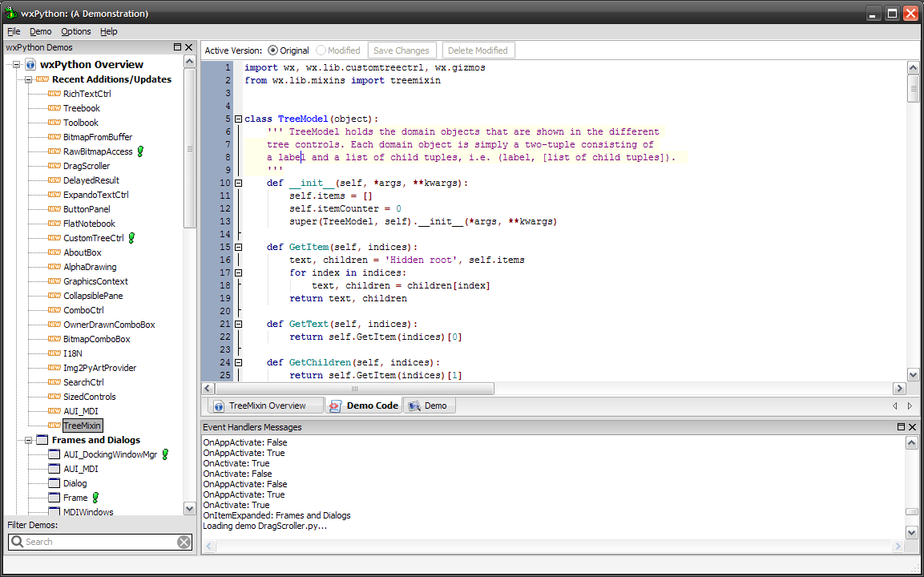
Task: Collapse the Frames and Dialogs tree node
Action: pyautogui.click(x=28, y=440)
